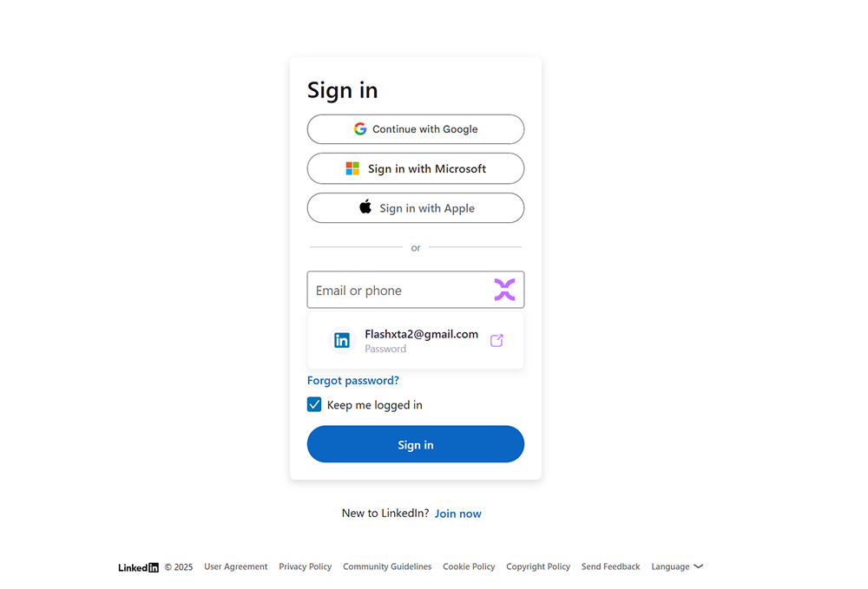This screenshot has height=589, width=868.
Task: Expand the Language dropdown in footer
Action: (677, 566)
